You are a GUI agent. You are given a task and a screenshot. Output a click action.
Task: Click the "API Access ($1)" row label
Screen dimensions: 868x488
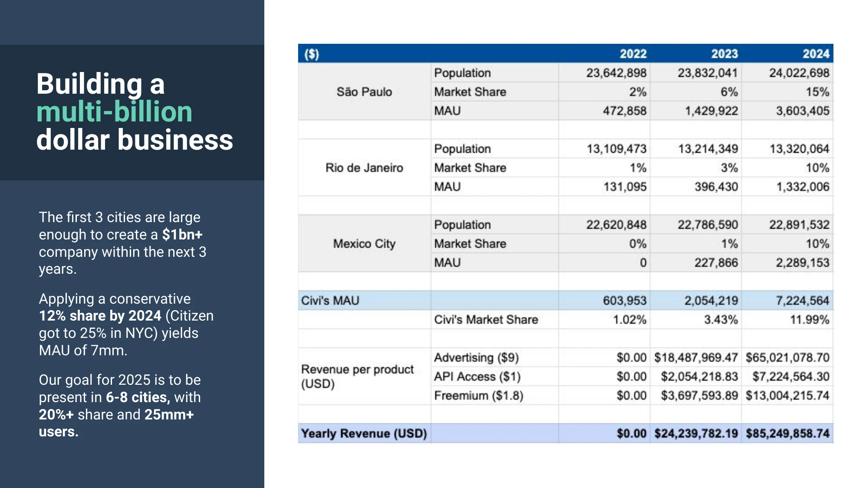click(477, 377)
